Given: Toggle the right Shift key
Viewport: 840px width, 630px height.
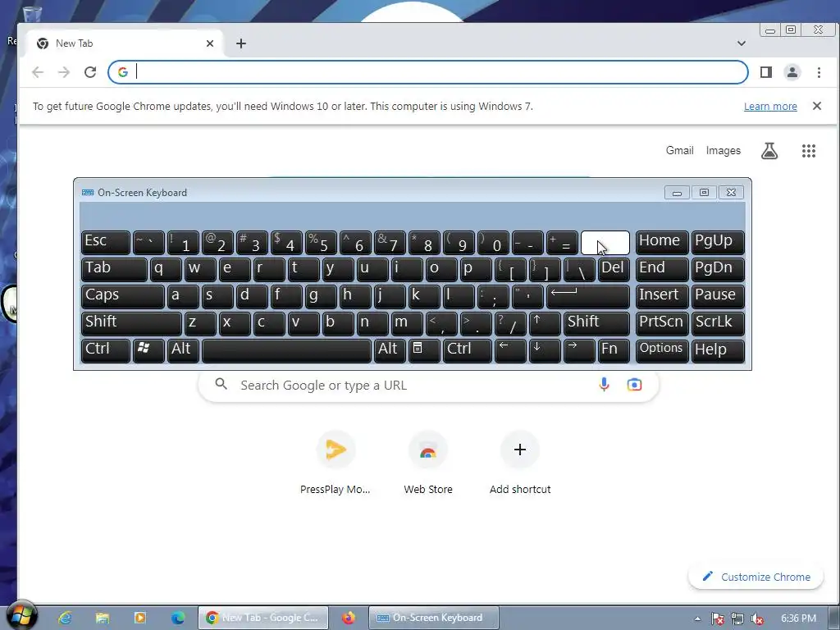Looking at the screenshot, I should [x=596, y=323].
